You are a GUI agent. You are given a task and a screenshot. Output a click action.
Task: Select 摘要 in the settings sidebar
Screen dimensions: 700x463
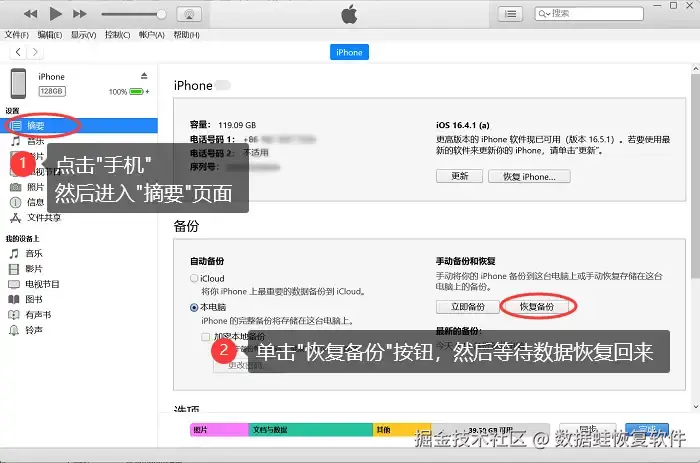[79, 125]
